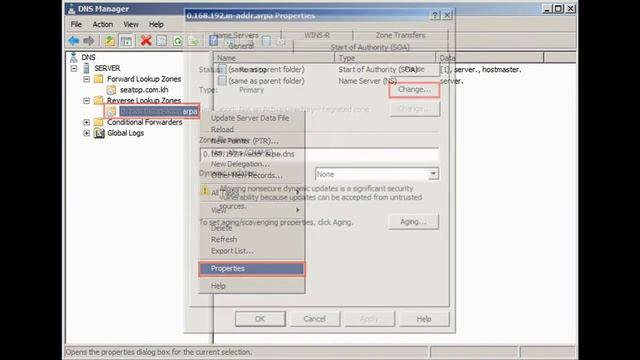
Task: Collapse the Forward Lookup Zones node
Action: pos(87,79)
